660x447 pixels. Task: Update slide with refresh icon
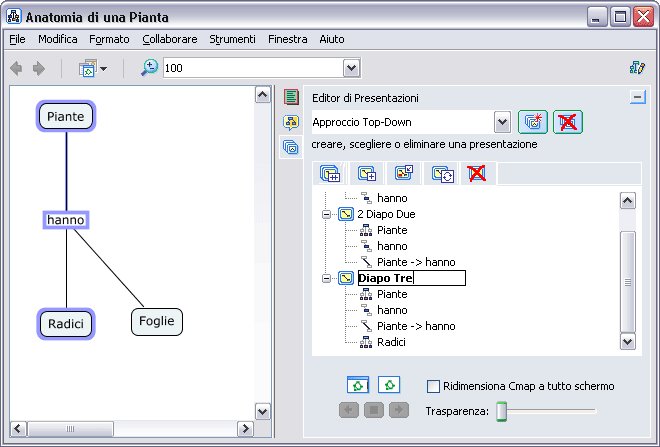pos(443,174)
